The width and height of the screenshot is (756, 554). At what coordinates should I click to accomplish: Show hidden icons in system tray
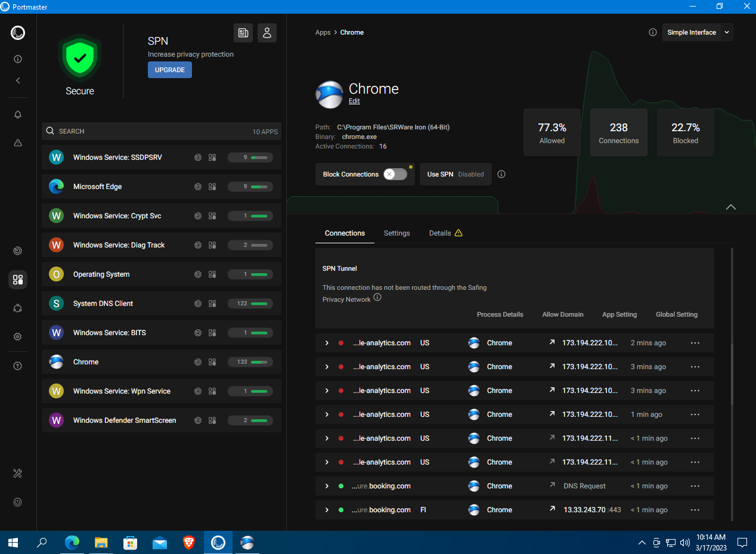point(642,543)
